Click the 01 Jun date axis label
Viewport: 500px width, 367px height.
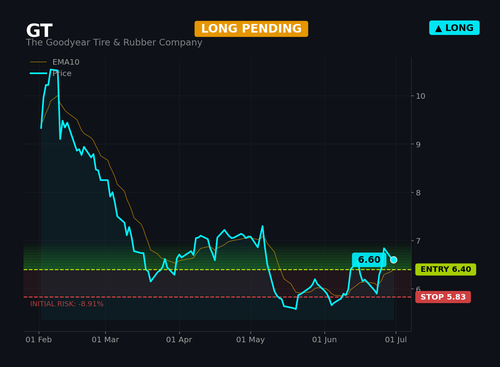click(x=324, y=340)
